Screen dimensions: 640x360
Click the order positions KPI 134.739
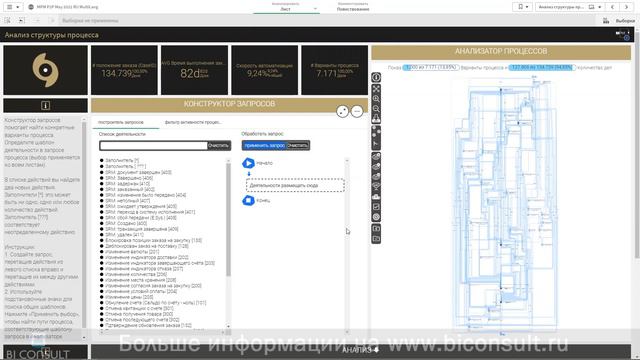(124, 70)
